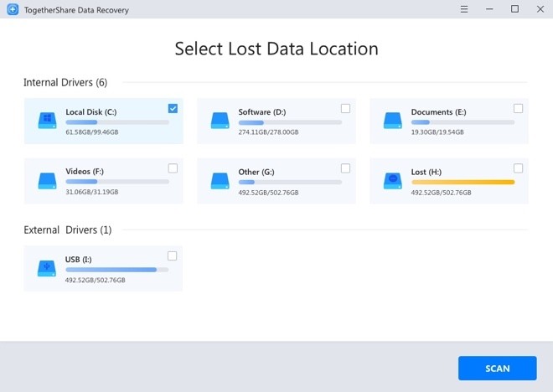Click the Local Disk (C:) drive icon
Viewport: 553px width, 392px height.
(x=47, y=120)
